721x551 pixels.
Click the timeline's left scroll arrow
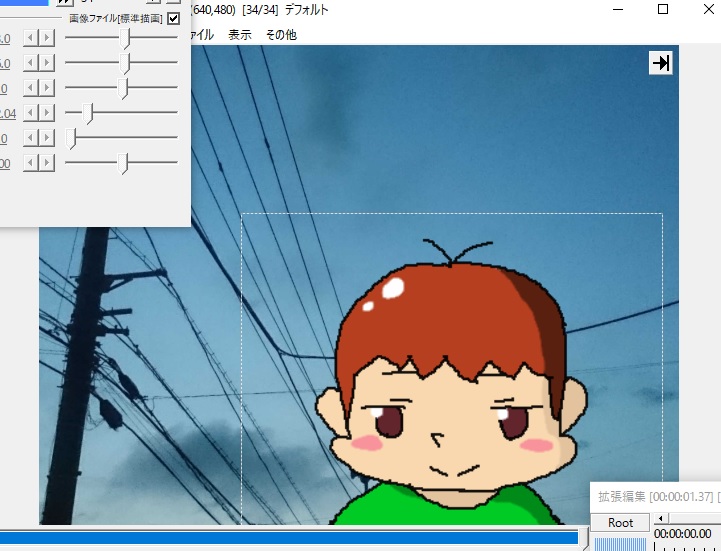point(661,519)
